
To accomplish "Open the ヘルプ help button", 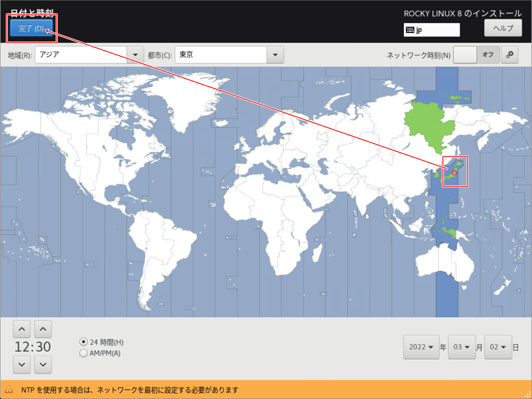I will point(503,28).
